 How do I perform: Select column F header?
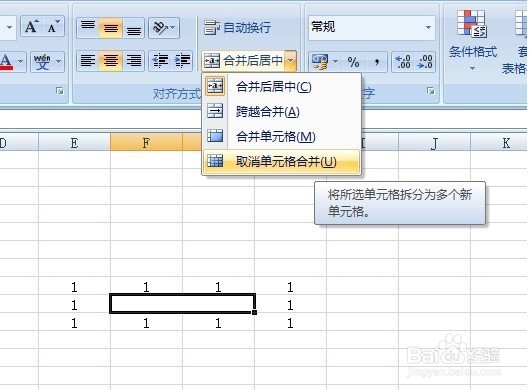coord(146,143)
